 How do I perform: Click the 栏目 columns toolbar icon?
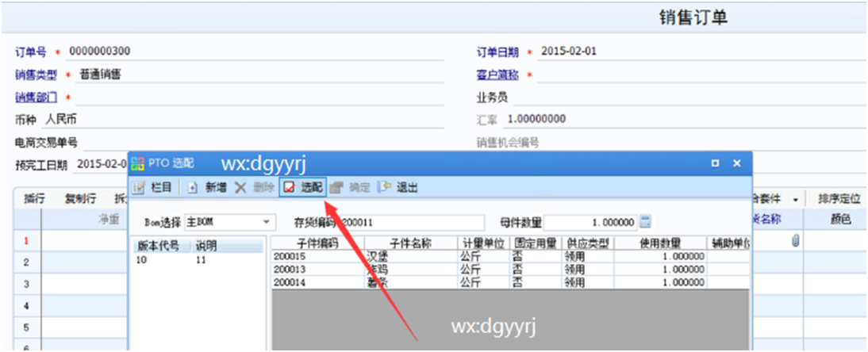click(140, 188)
